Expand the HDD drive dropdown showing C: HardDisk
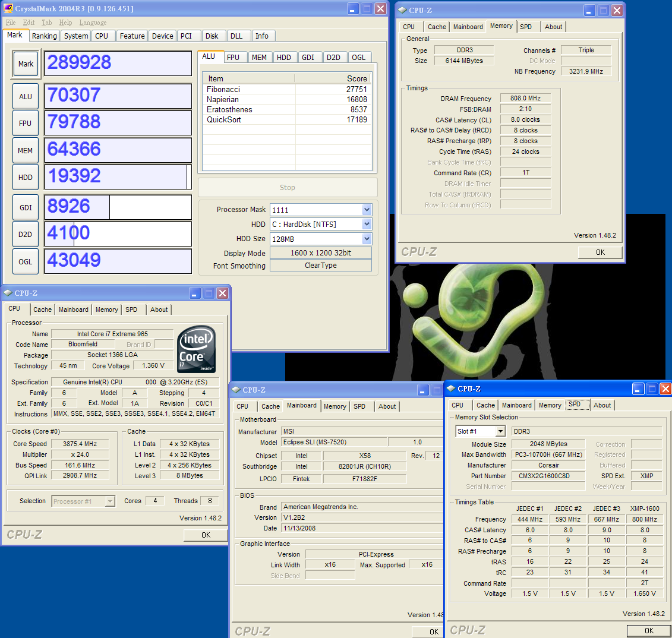This screenshot has height=638, width=672. click(x=367, y=224)
